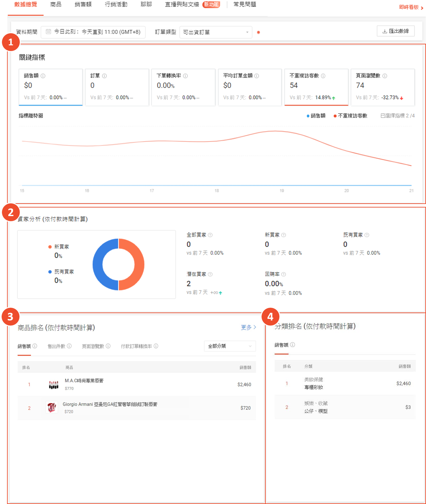Click info icon beside 平均訂單金額
The height and width of the screenshot is (504, 426).
tap(257, 76)
